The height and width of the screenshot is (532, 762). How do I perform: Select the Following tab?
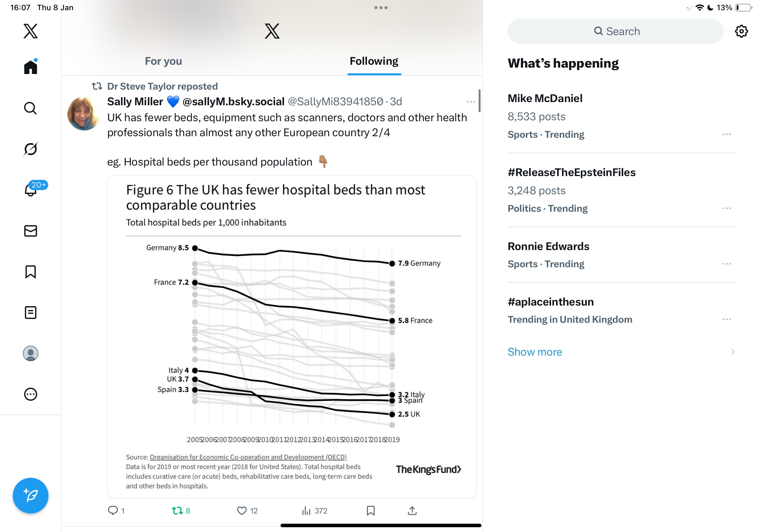tap(374, 61)
